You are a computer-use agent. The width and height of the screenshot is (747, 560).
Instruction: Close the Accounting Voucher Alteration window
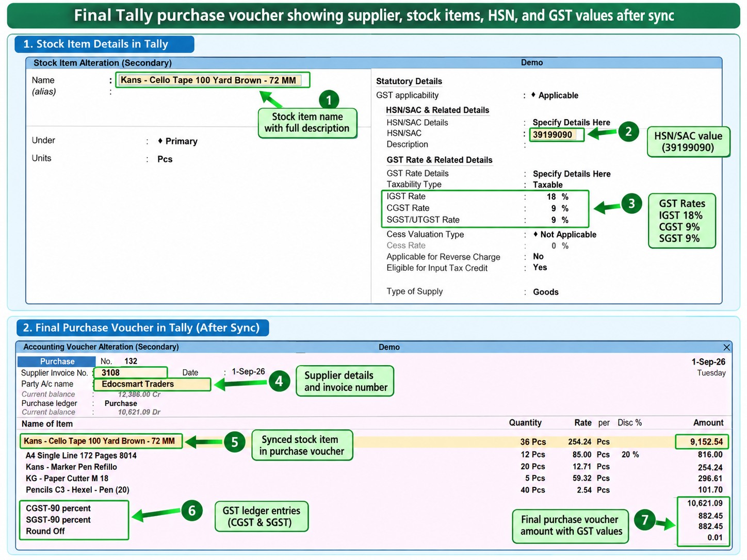click(x=726, y=348)
